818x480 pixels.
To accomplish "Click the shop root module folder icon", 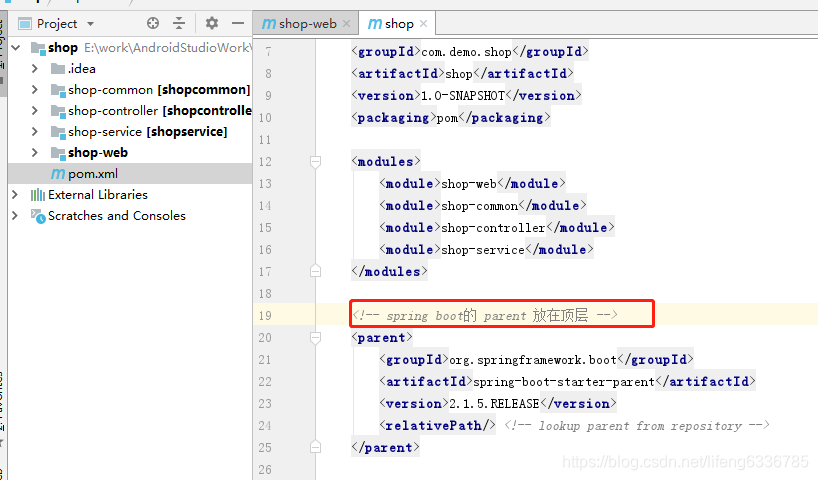I will [x=38, y=49].
